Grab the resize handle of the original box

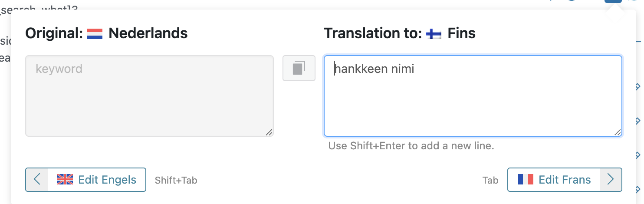pos(269,132)
